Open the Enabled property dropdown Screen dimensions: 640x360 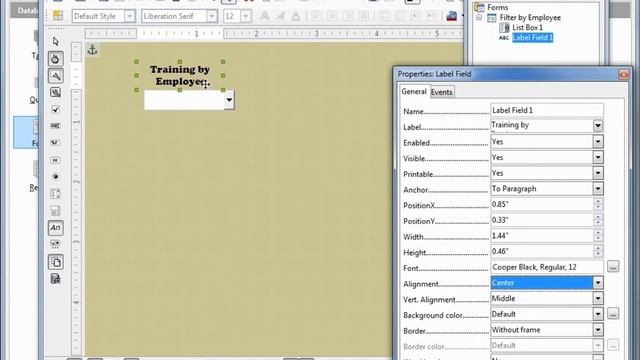click(598, 142)
